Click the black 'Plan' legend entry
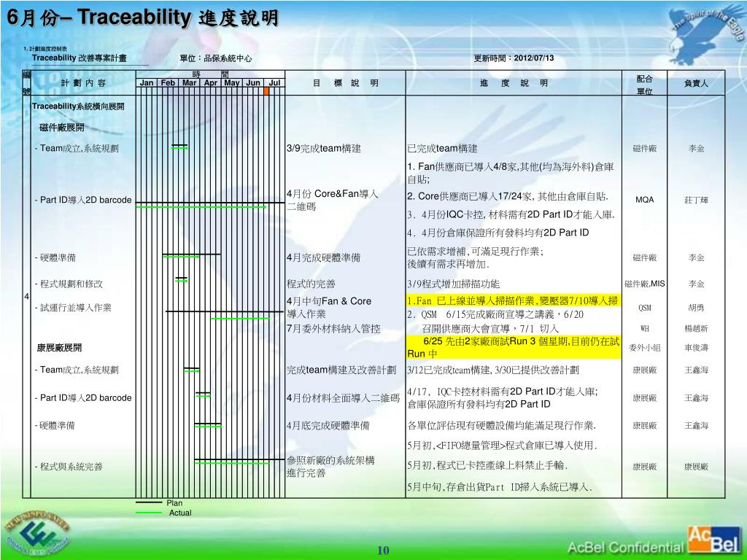Viewport: 747px width, 560px height. 159,503
